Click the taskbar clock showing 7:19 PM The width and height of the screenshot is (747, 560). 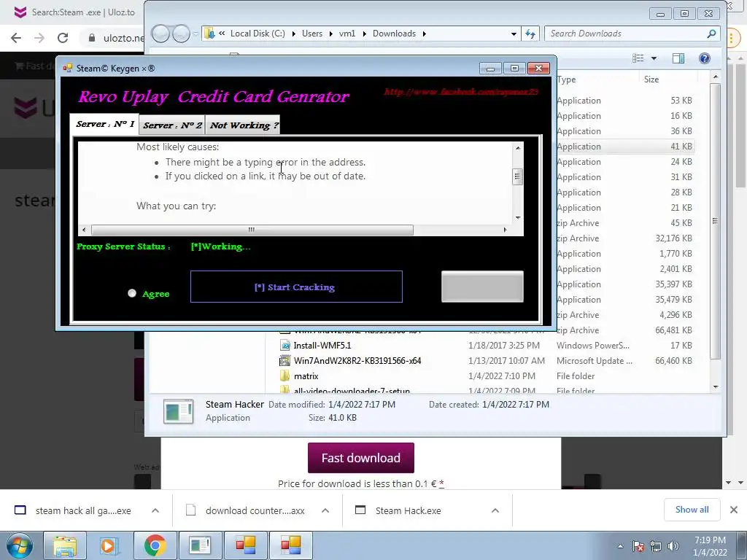[710, 546]
